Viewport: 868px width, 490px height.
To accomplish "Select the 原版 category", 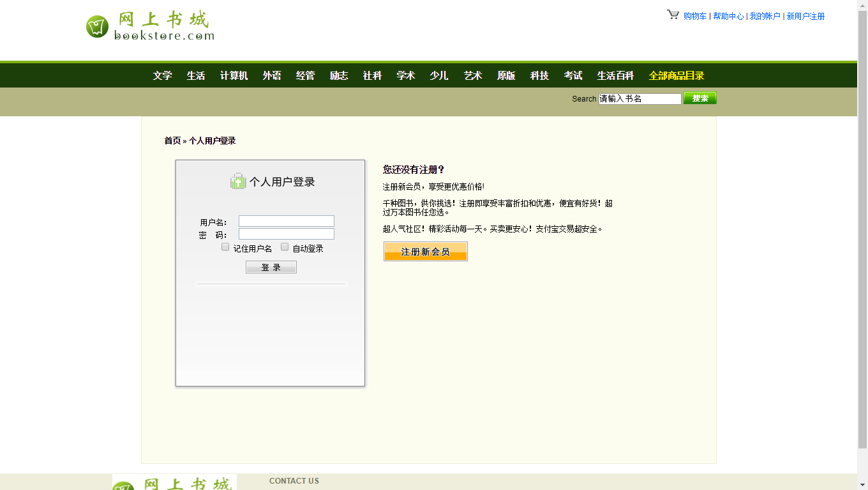I will (x=506, y=75).
